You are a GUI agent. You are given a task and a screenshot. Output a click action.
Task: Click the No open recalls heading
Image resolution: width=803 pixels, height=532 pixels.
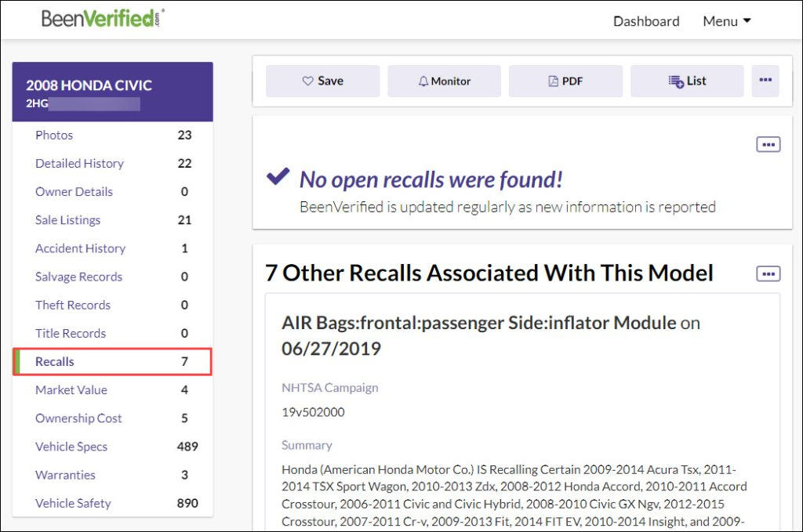coord(431,179)
